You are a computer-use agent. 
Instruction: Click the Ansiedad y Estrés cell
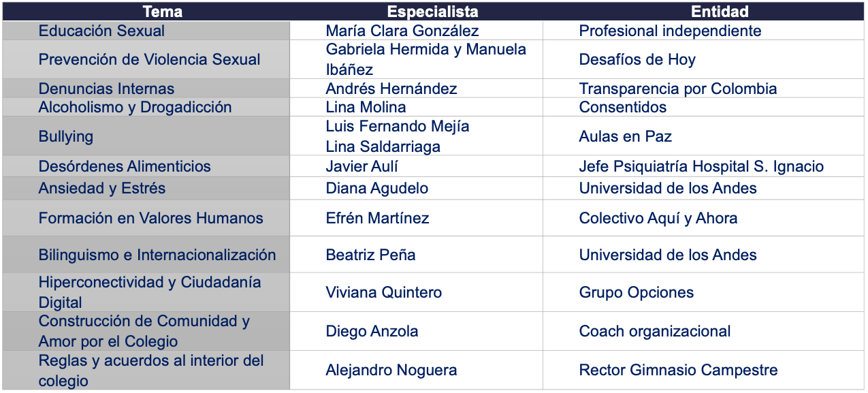coord(146,188)
